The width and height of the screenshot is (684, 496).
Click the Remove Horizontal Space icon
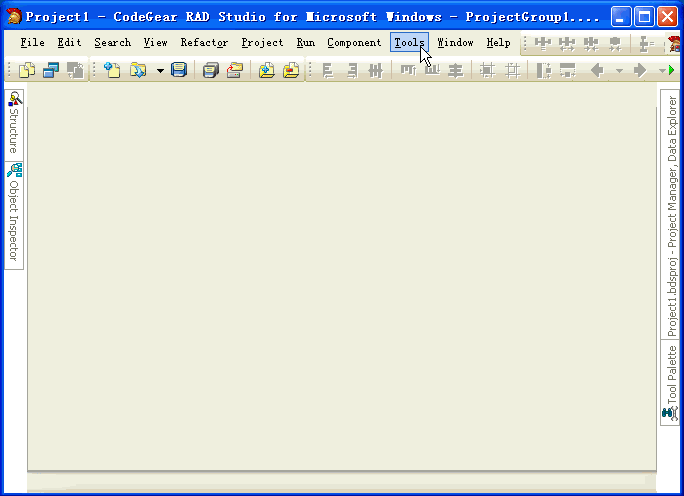point(615,44)
